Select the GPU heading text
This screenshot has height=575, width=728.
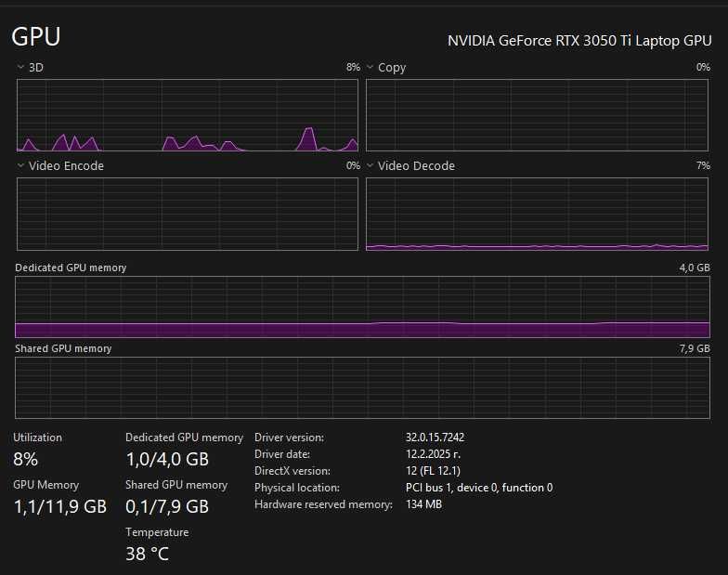pos(36,37)
